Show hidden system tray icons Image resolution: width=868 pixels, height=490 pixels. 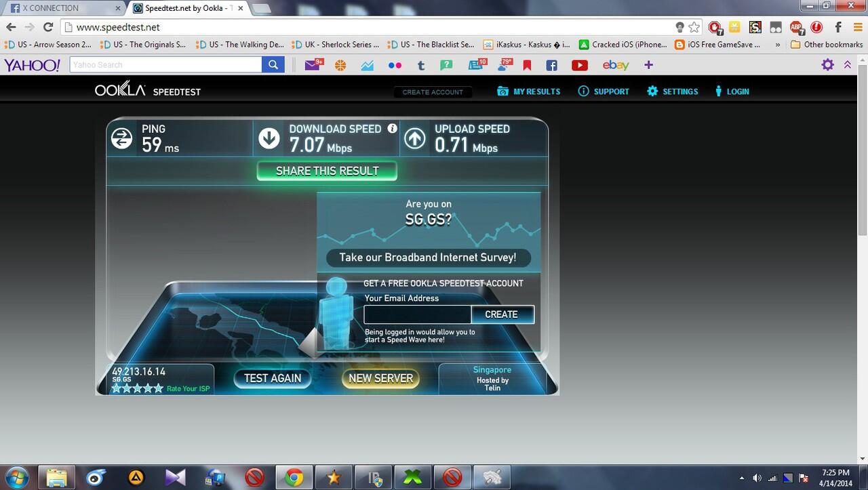[x=742, y=478]
